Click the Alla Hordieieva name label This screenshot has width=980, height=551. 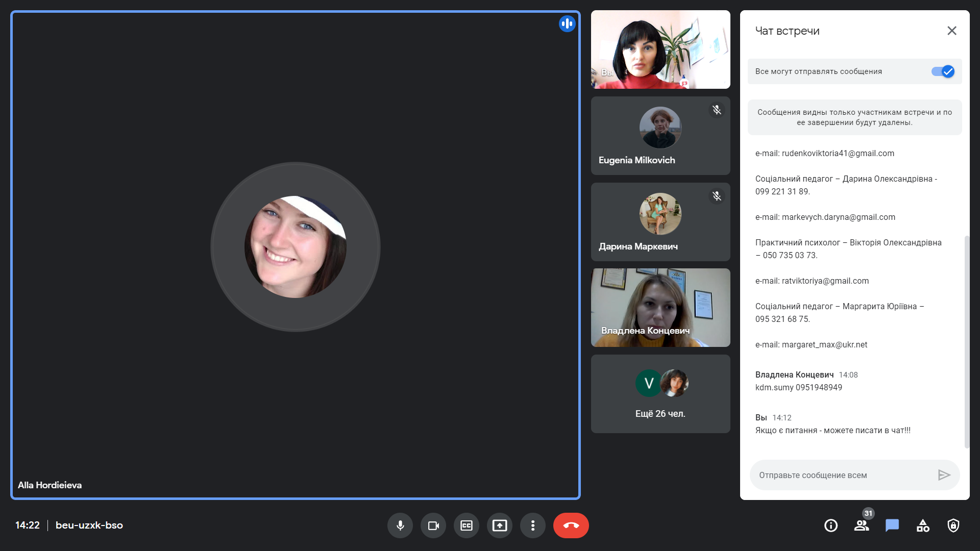[x=50, y=485]
